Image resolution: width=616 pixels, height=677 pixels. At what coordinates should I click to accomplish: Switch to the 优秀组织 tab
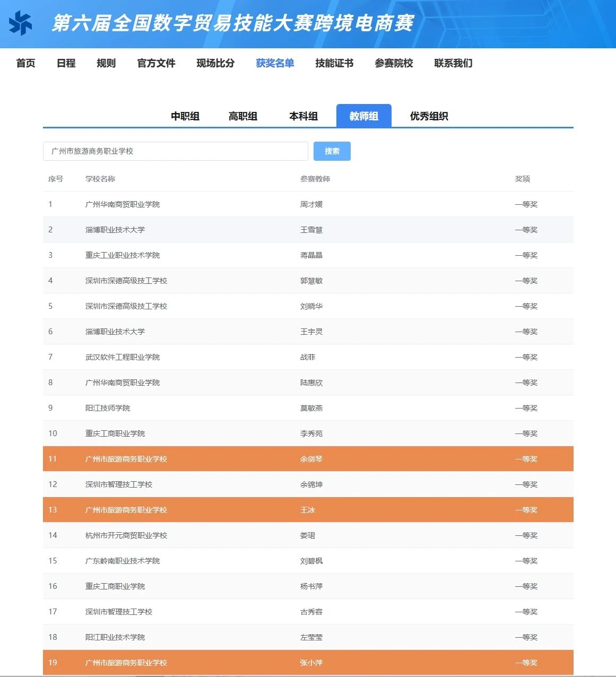click(x=429, y=116)
